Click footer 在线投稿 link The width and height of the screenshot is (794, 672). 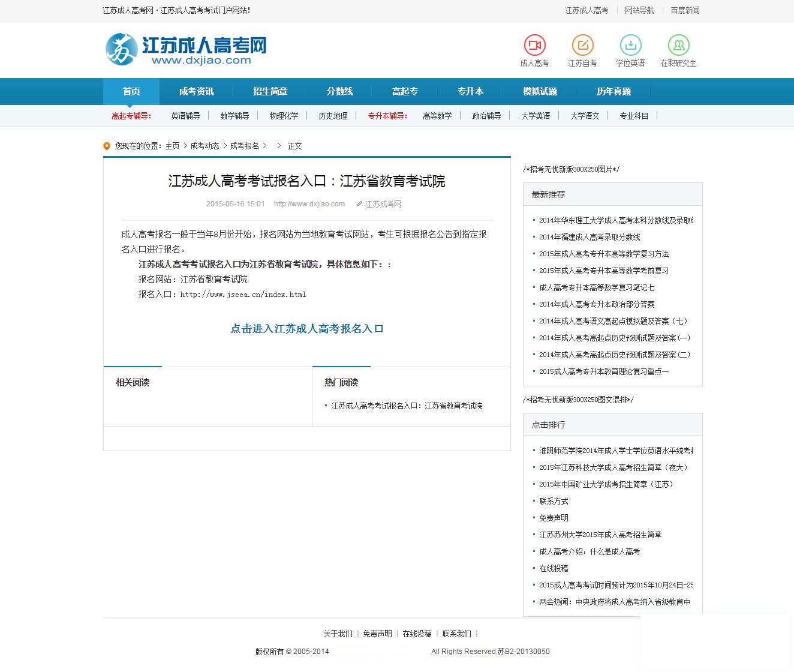click(417, 634)
